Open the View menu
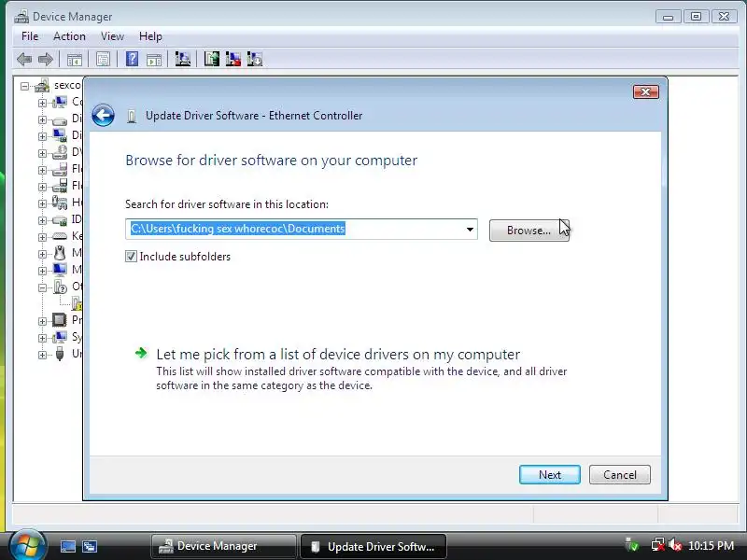The height and width of the screenshot is (560, 747). pos(112,36)
